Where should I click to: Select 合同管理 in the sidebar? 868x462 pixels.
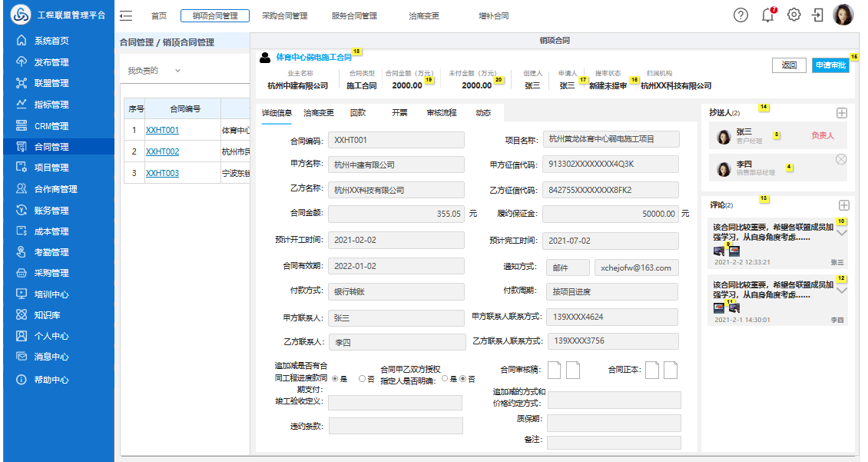58,147
